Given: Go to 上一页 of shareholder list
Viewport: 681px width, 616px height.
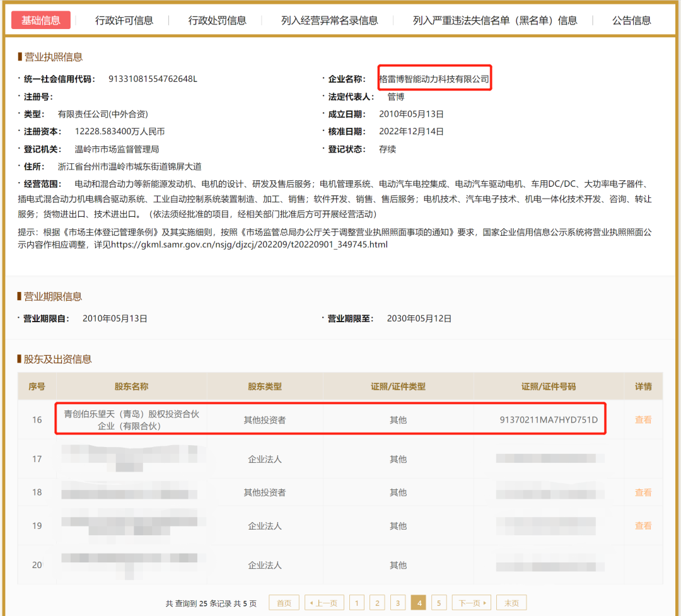Looking at the screenshot, I should [325, 603].
